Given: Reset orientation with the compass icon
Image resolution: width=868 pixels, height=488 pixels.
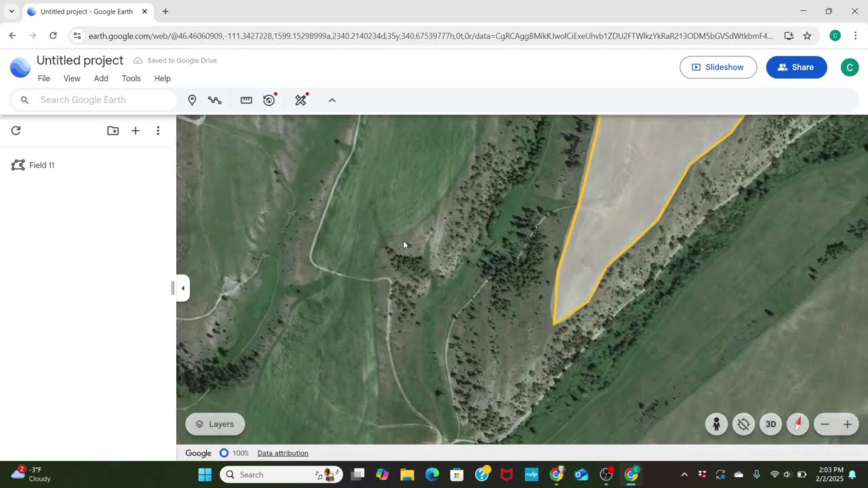Looking at the screenshot, I should coord(797,424).
